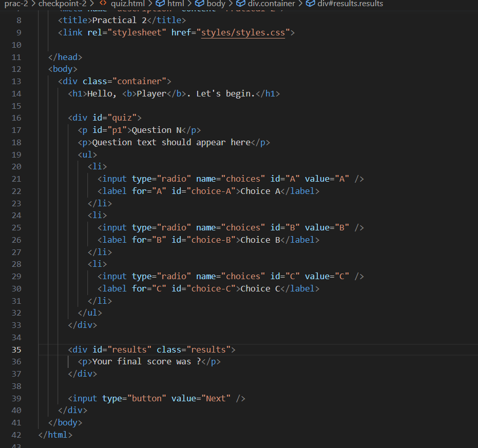Click line number 35 in the gutter
The image size is (478, 448).
(16, 349)
